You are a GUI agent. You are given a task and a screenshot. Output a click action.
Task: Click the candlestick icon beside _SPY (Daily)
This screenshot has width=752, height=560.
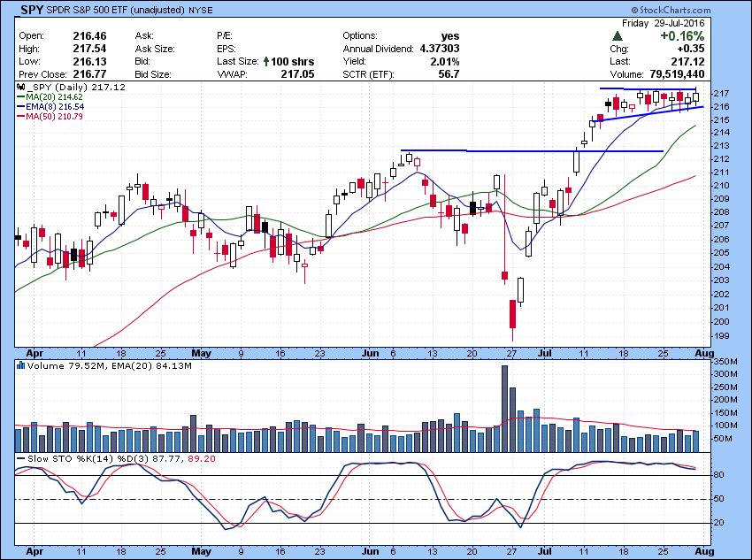(x=20, y=88)
